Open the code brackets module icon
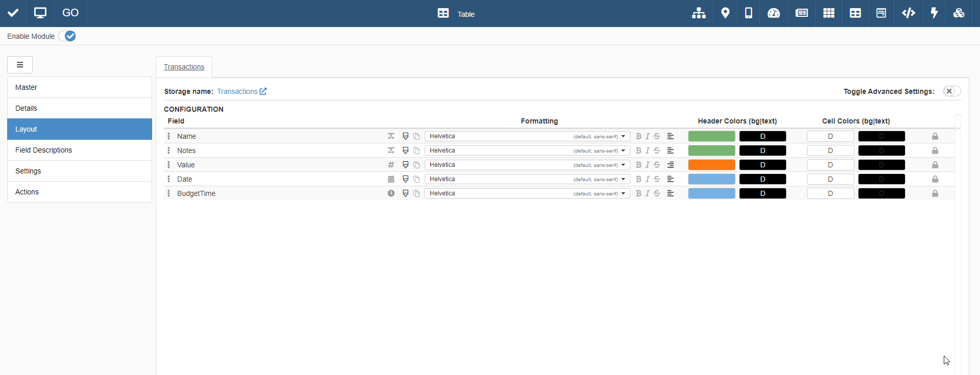 [x=909, y=13]
